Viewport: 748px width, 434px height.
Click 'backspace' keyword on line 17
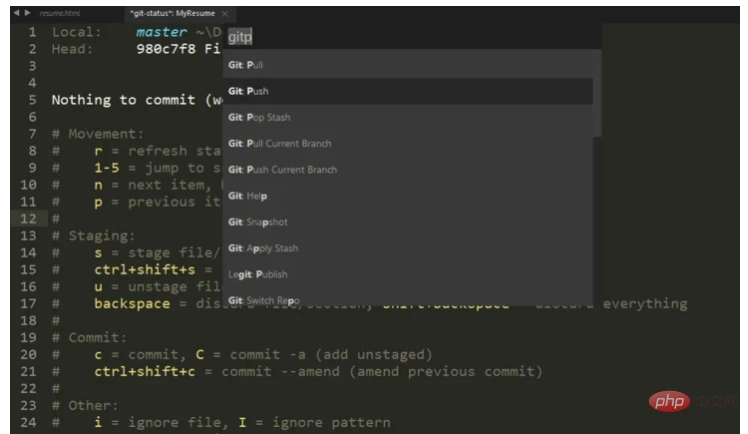[x=132, y=304]
